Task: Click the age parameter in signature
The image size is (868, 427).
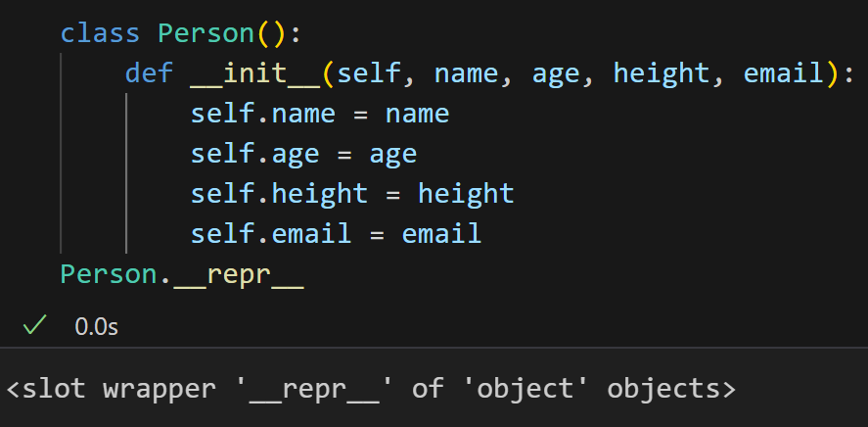Action: coord(557,75)
